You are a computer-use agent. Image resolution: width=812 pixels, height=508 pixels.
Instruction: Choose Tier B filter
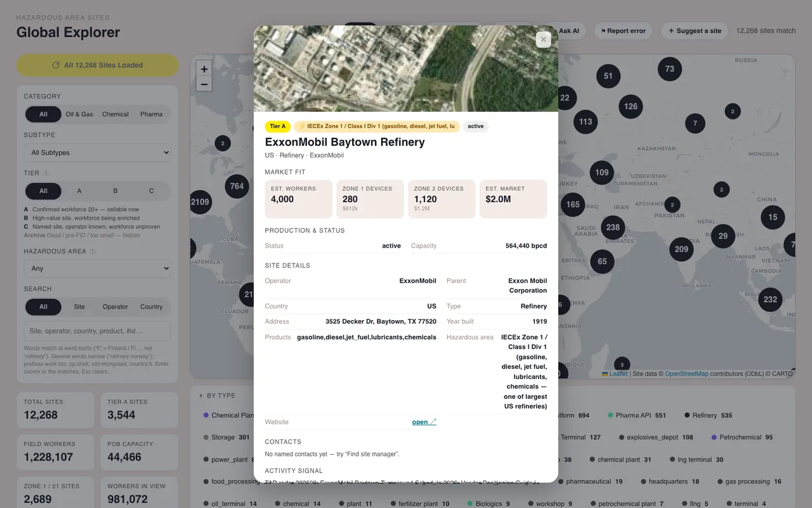click(115, 190)
